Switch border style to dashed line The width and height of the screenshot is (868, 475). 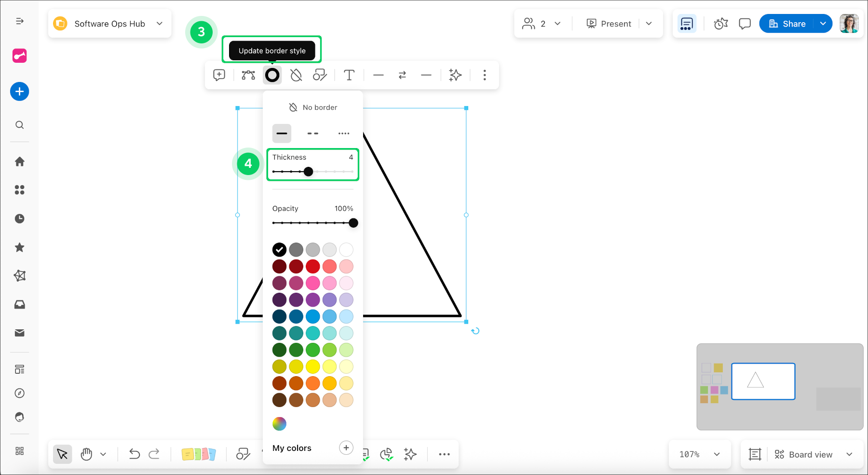click(x=312, y=133)
